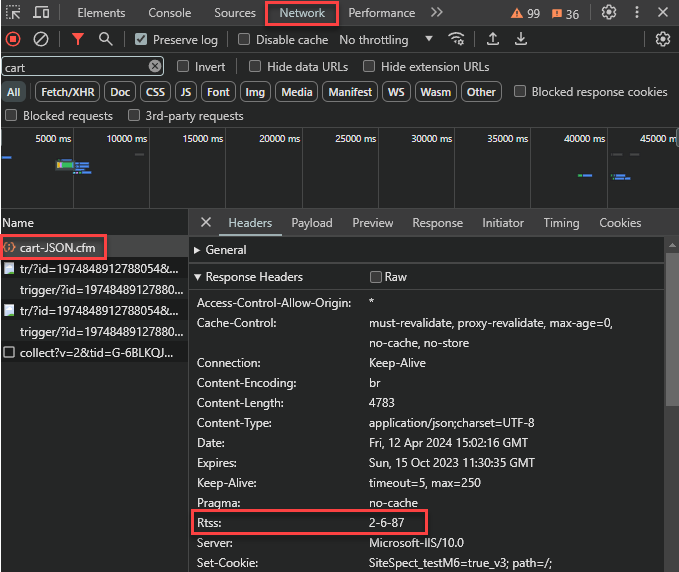View the Response tab
Screen dimensions: 679x572
(x=437, y=223)
